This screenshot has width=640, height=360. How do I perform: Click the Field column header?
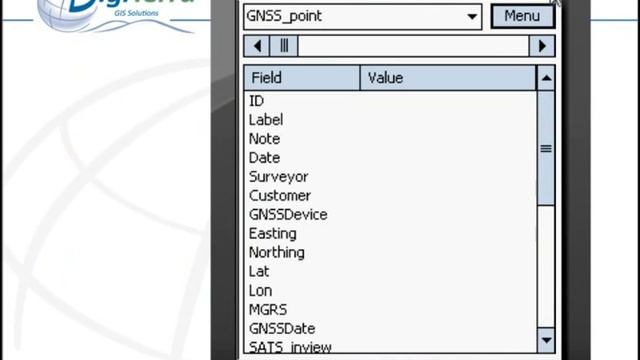(x=302, y=78)
